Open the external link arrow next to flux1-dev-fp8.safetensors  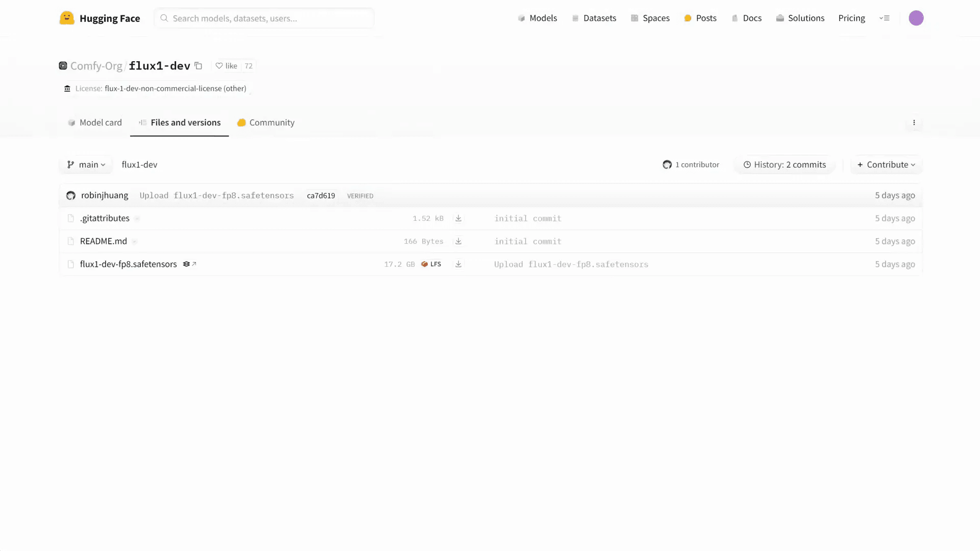pos(193,264)
